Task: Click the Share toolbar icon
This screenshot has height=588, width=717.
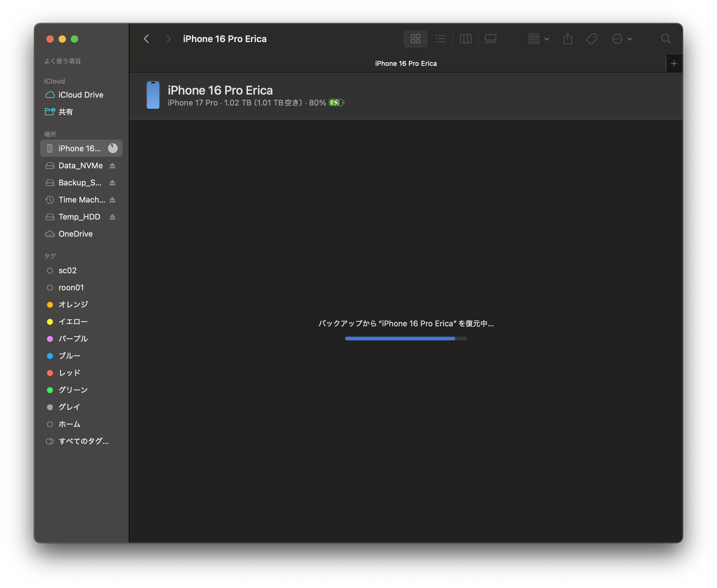Action: [567, 39]
